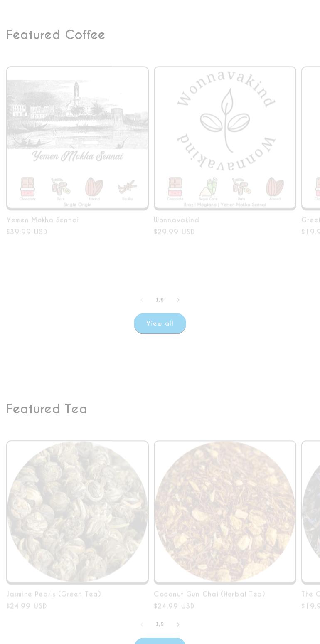Click Jasmine Pearls (Green Tea) title
This screenshot has height=644, width=320.
54,594
